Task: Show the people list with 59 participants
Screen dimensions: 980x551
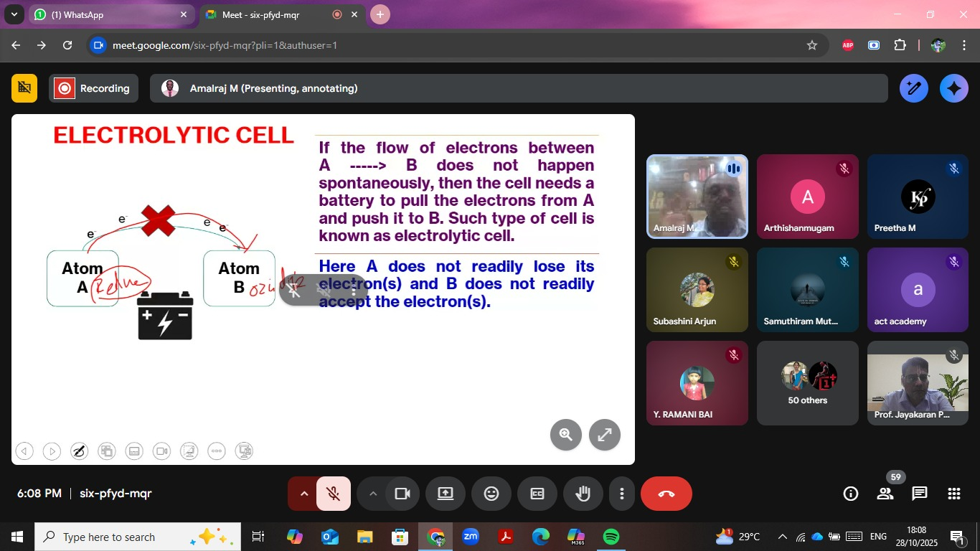Action: pos(885,494)
